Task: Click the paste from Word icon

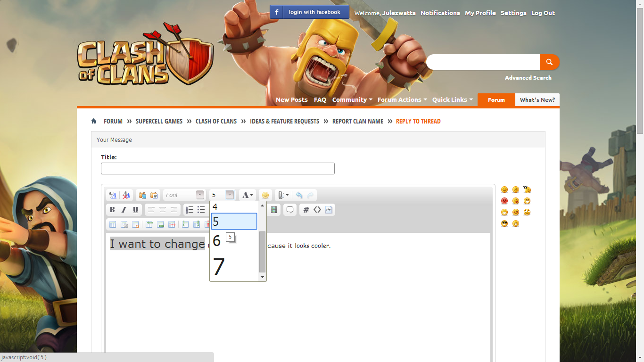Action: point(154,195)
